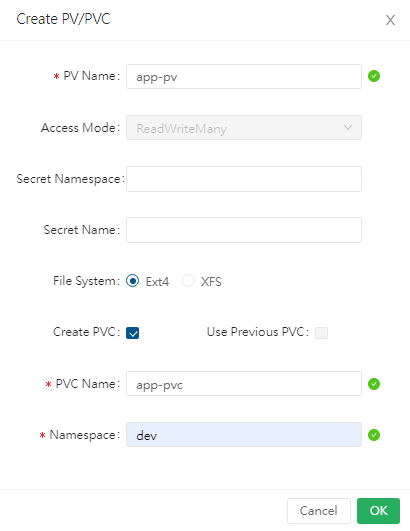This screenshot has height=531, width=410.
Task: Click the Secret Name text box
Action: tap(244, 230)
